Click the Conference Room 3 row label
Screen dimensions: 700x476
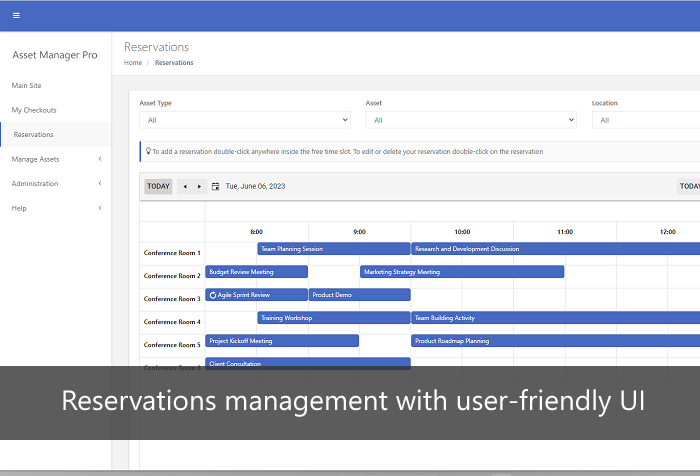[172, 299]
